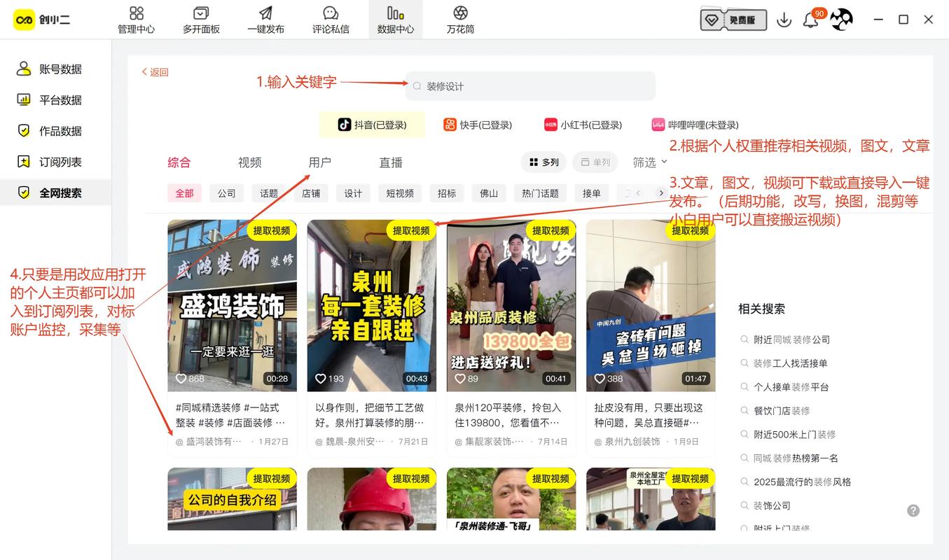The image size is (949, 560).
Task: Like the video with 89 likes
Action: pos(460,379)
